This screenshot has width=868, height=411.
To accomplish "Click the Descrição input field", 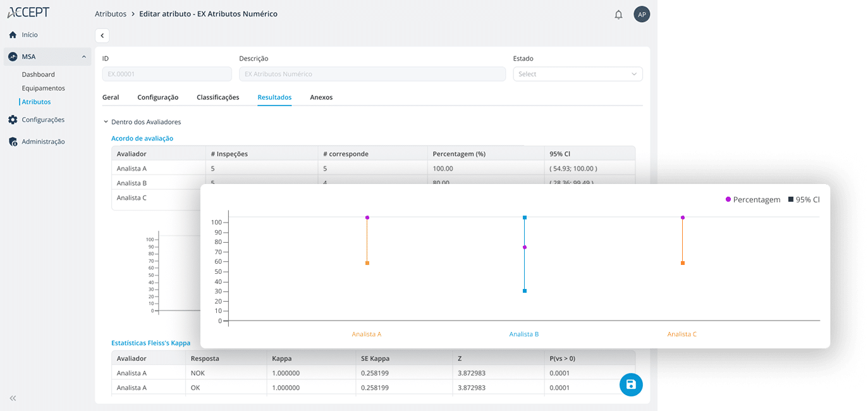I will click(x=372, y=74).
